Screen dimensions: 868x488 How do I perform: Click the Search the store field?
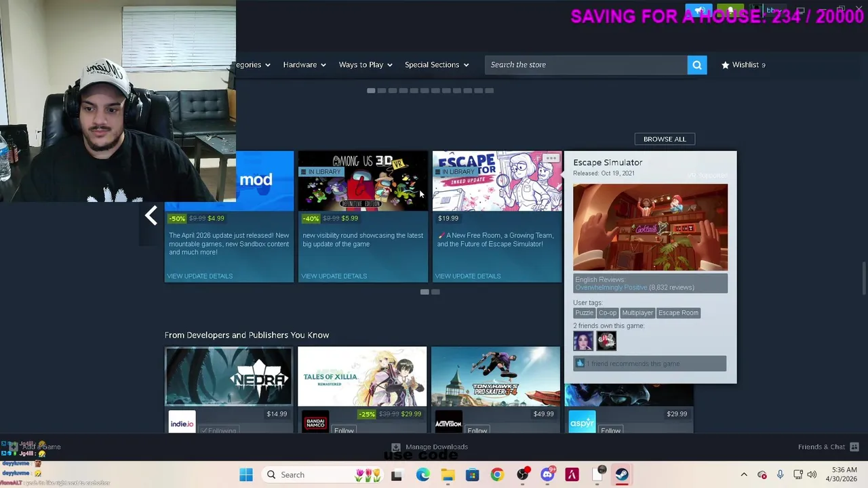(586, 64)
